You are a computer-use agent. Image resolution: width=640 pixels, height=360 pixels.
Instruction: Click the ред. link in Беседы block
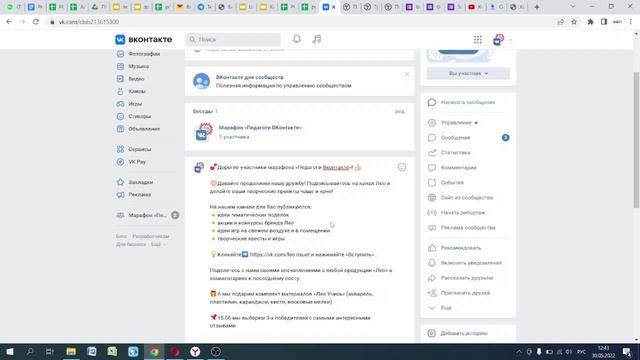tap(400, 111)
